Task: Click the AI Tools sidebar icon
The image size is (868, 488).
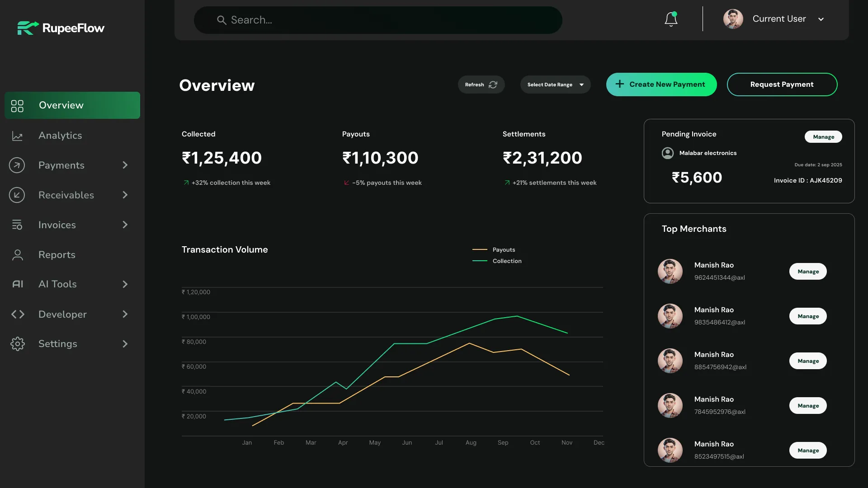Action: pos(18,284)
